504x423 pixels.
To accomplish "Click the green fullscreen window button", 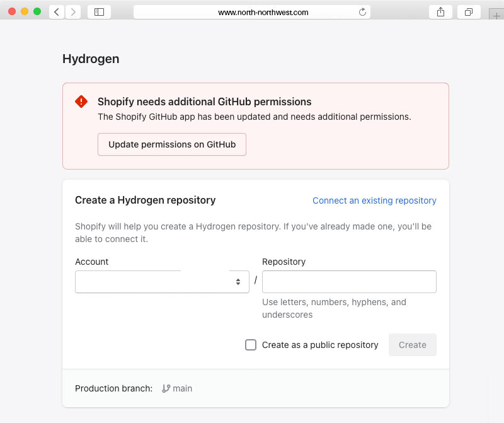I will [37, 11].
